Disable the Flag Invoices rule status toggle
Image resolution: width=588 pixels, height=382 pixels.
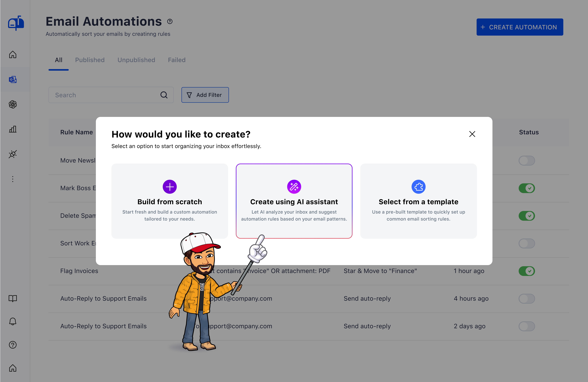pos(527,271)
